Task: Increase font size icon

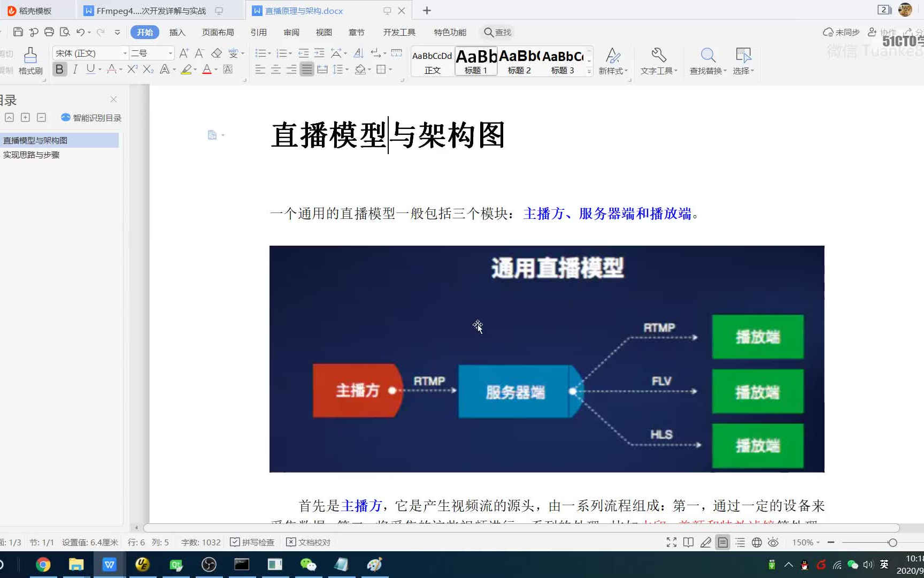Action: (184, 53)
